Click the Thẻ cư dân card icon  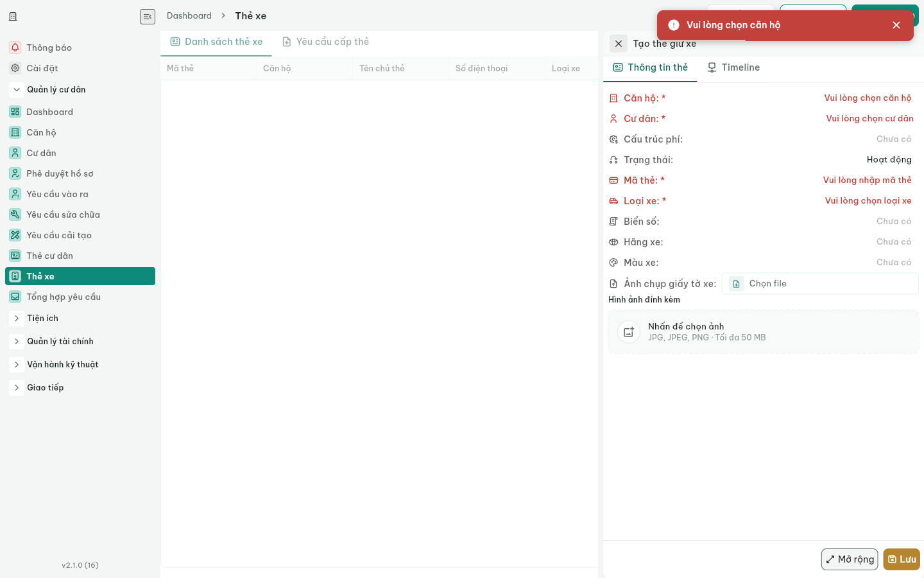(15, 256)
